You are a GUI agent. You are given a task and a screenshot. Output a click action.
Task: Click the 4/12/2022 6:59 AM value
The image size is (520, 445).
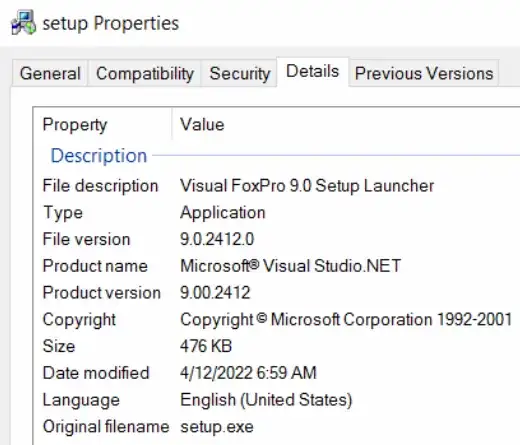tap(248, 373)
